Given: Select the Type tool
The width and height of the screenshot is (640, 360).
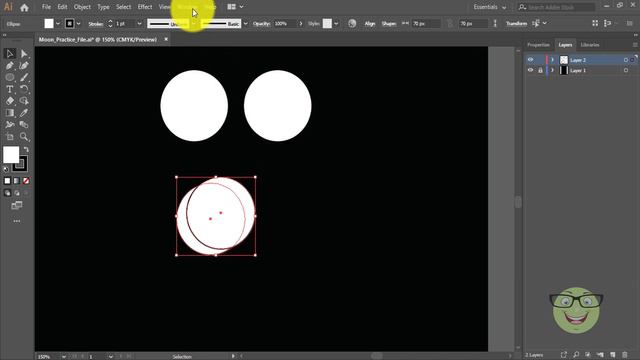Looking at the screenshot, I should click(x=10, y=89).
